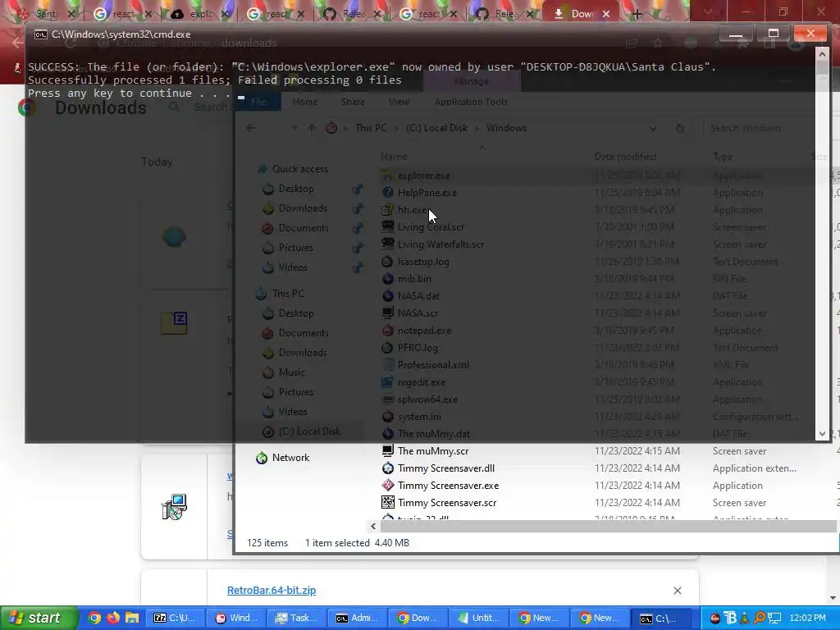Screen dimensions: 840x630
Task: Click the Network globe icon in Explorer
Action: (x=262, y=458)
